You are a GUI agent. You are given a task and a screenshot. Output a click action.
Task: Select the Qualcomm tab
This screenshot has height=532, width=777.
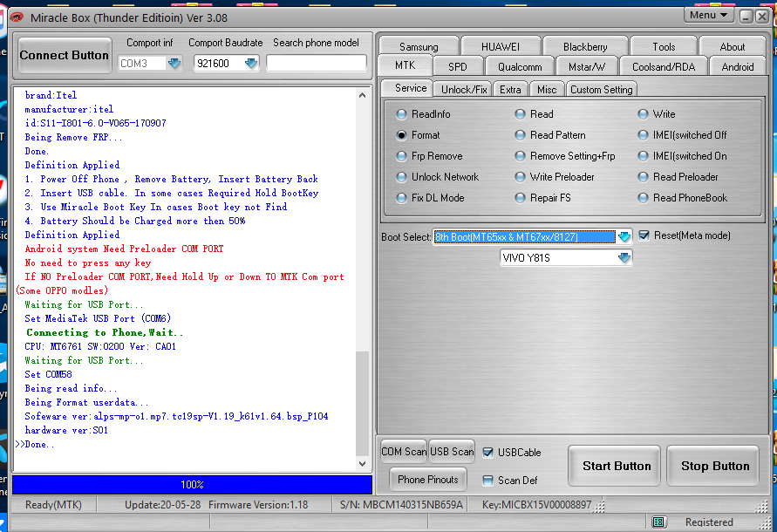[520, 66]
